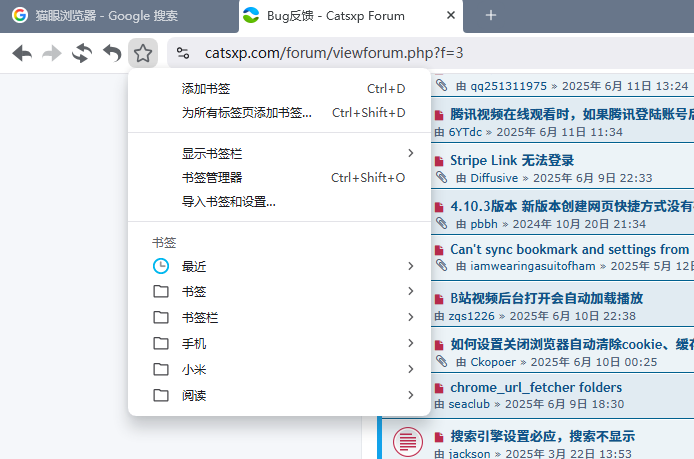Image resolution: width=694 pixels, height=459 pixels.
Task: Click the Catsxp favicon on active tab
Action: point(251,15)
